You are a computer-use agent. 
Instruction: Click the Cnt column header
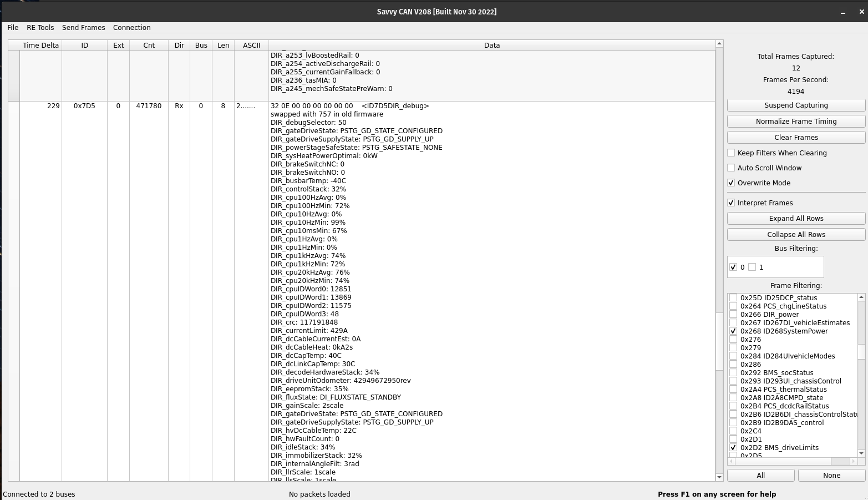click(x=149, y=46)
